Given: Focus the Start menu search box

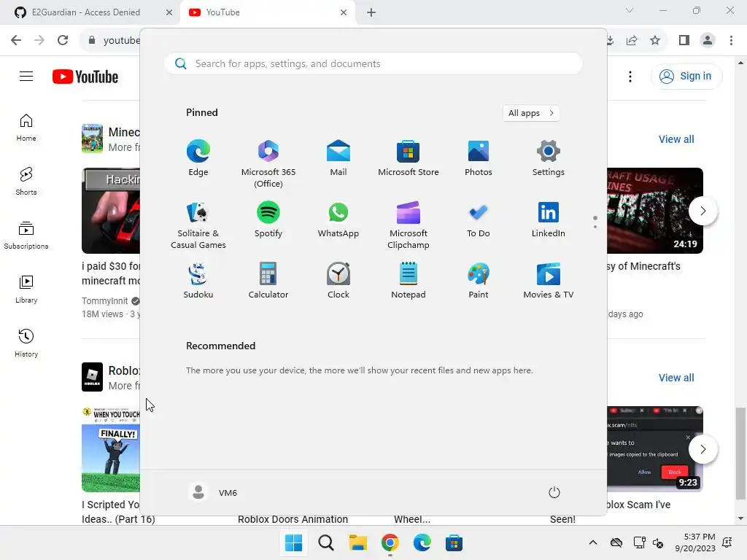Looking at the screenshot, I should coord(373,63).
